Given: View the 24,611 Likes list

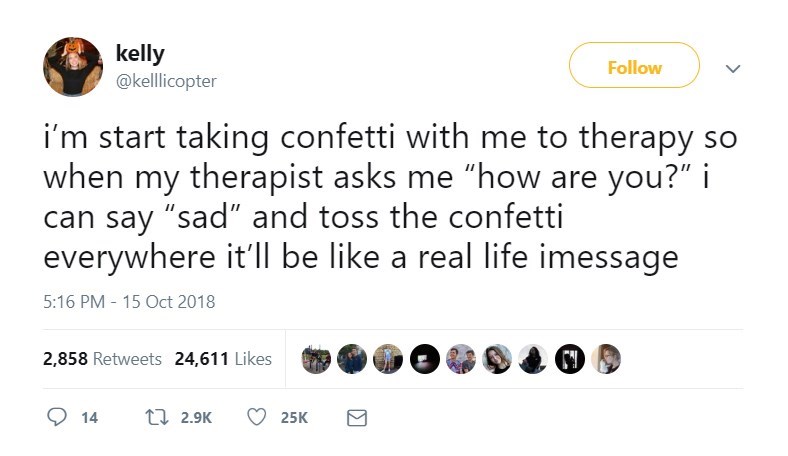Looking at the screenshot, I should click(223, 359).
